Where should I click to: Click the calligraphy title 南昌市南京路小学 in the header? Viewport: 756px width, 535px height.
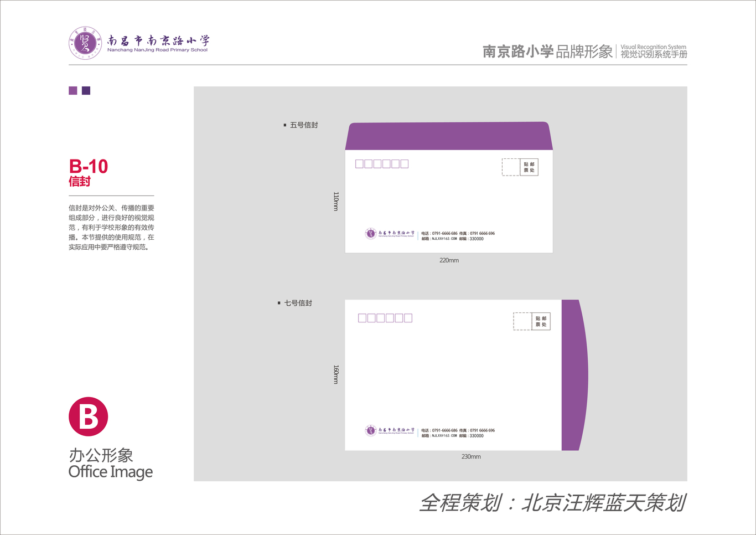tap(158, 40)
